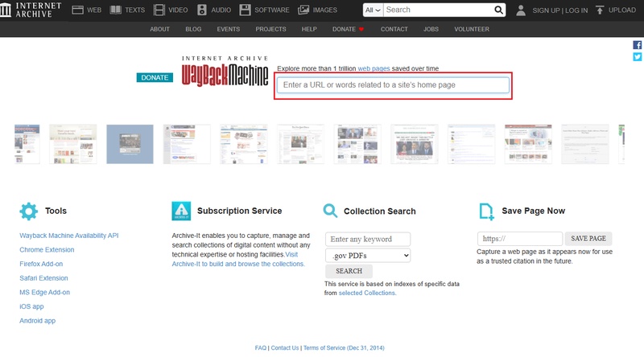Viewport: 644px width, 357px height.
Task: Open the Blog menu item
Action: [193, 29]
